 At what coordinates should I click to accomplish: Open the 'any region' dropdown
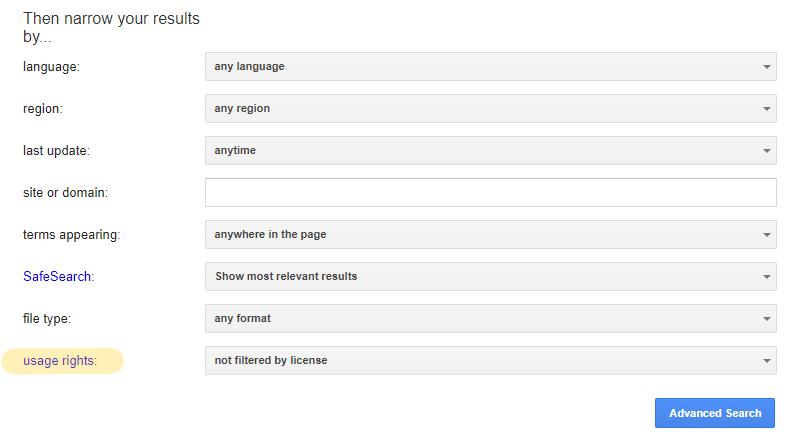490,109
